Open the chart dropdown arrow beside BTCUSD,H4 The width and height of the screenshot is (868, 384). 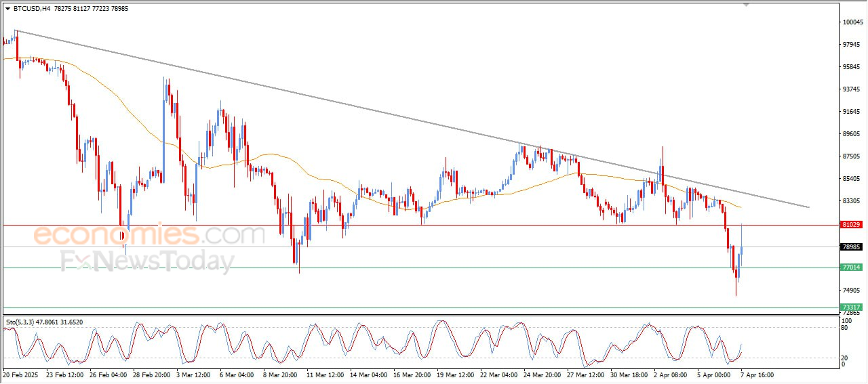pos(7,9)
